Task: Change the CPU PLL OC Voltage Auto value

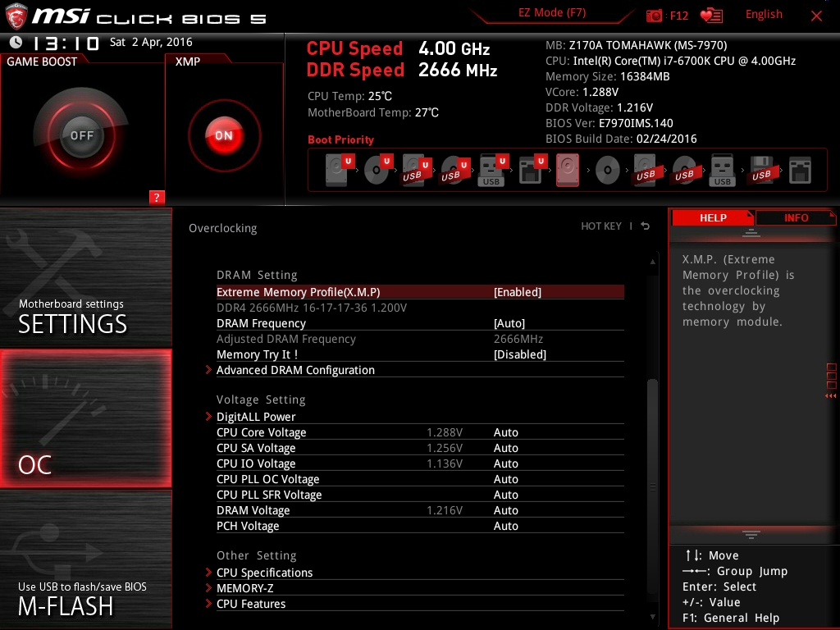Action: pos(505,479)
